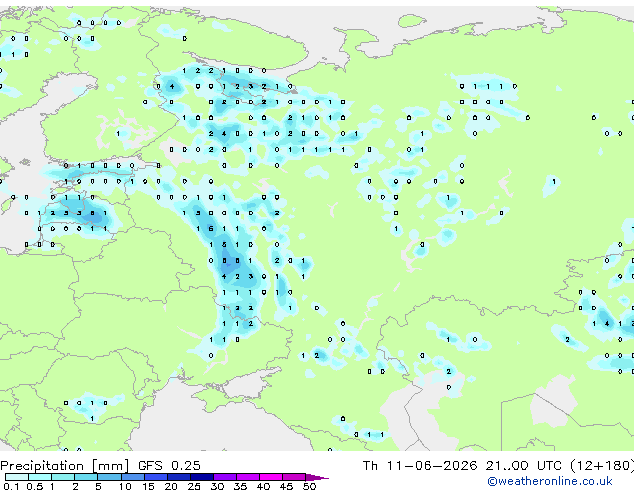The width and height of the screenshot is (634, 490).
Task: Pick the legend swatch between 1 and 2
Action: [x=63, y=477]
